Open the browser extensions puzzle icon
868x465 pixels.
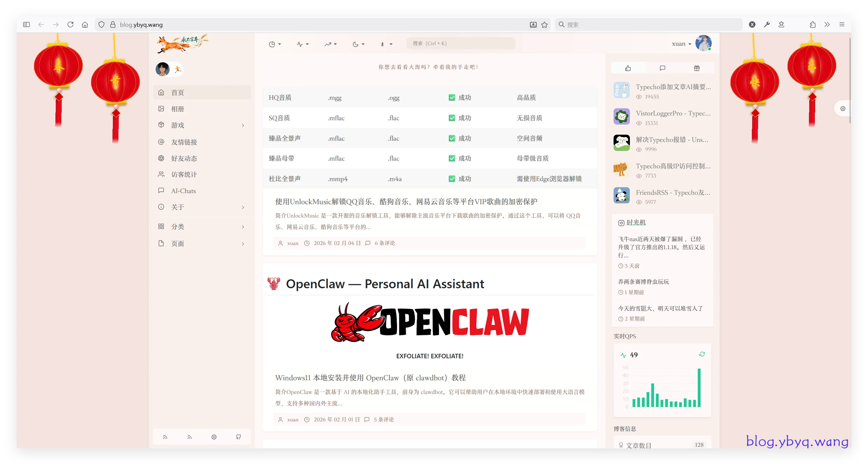[813, 24]
